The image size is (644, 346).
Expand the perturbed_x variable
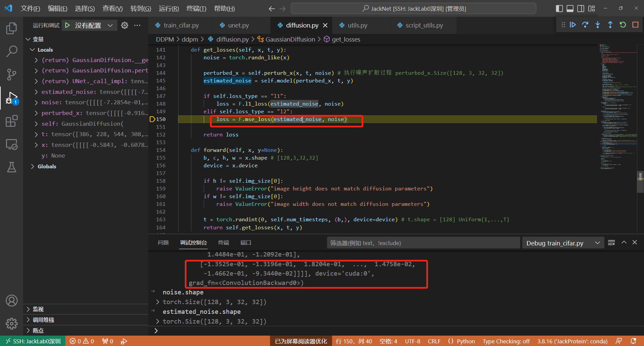[x=36, y=113]
